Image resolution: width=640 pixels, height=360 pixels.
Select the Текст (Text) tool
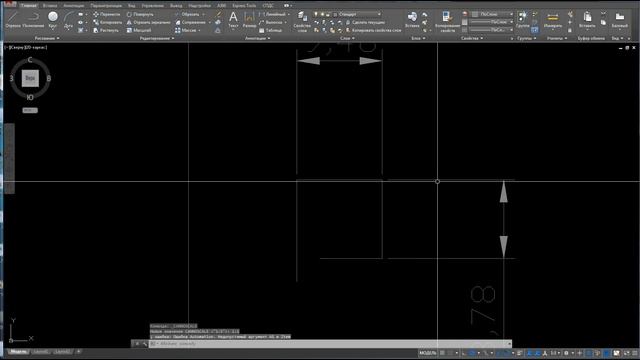[233, 20]
